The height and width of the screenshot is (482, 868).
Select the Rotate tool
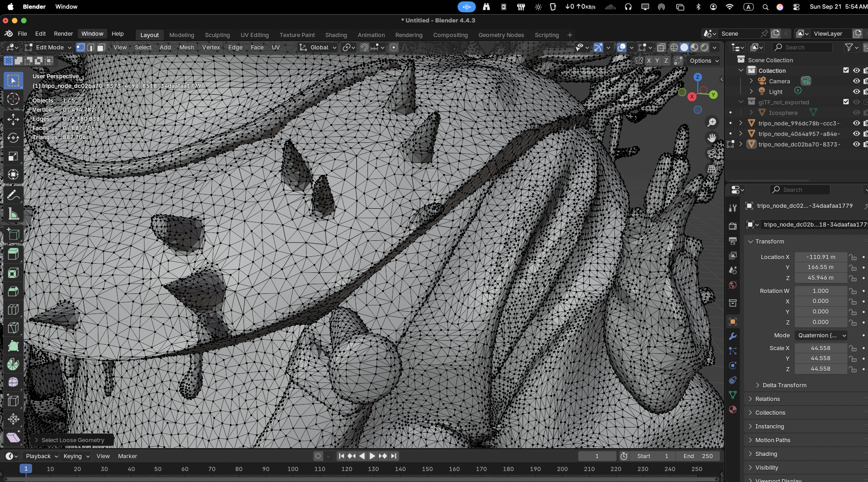click(13, 138)
